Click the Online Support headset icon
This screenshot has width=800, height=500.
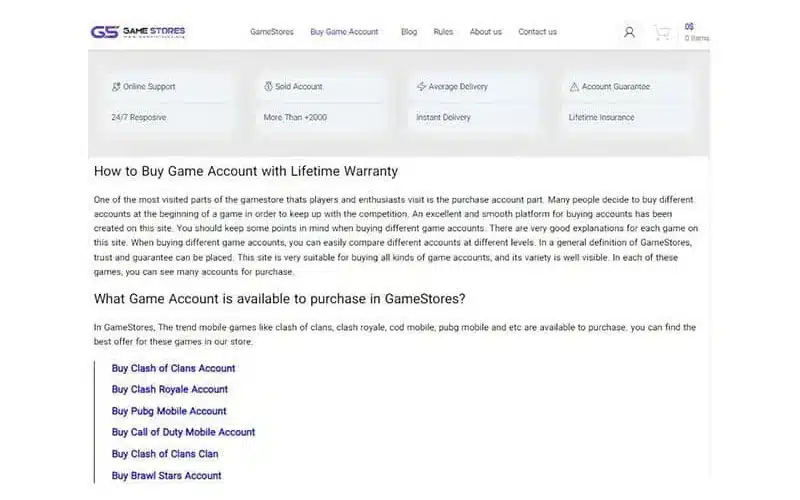click(x=116, y=87)
